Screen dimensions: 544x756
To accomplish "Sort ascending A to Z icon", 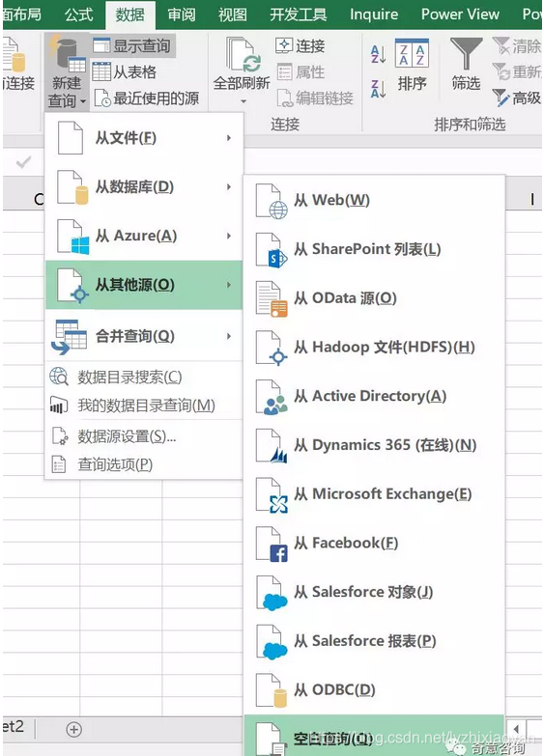I will click(378, 54).
